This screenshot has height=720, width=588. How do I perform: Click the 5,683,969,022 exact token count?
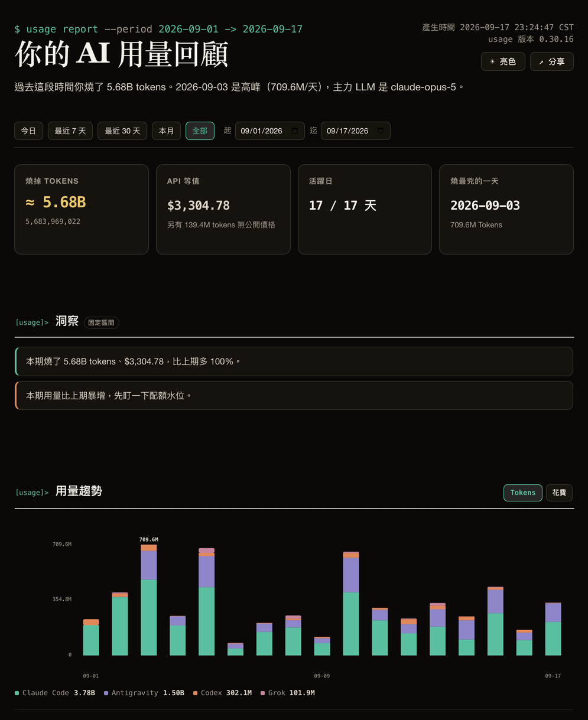coord(53,221)
